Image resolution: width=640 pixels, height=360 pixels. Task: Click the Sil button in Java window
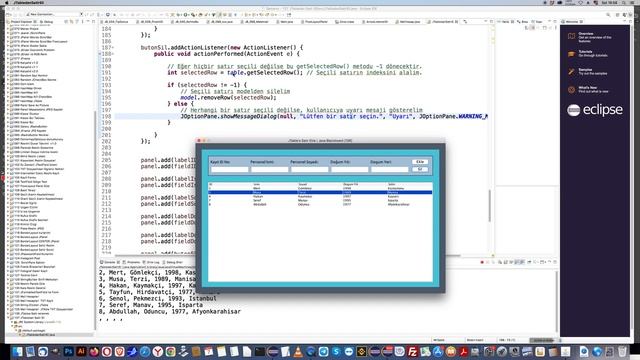[420, 169]
